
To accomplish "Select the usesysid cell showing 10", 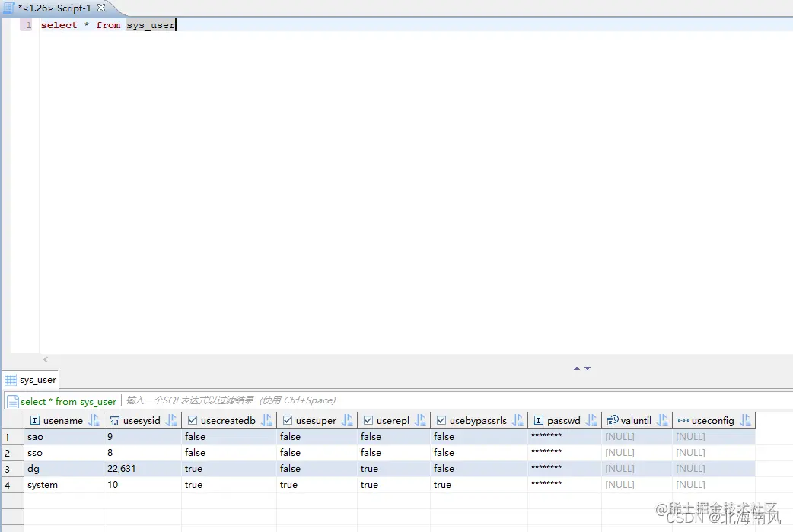I will click(x=142, y=485).
